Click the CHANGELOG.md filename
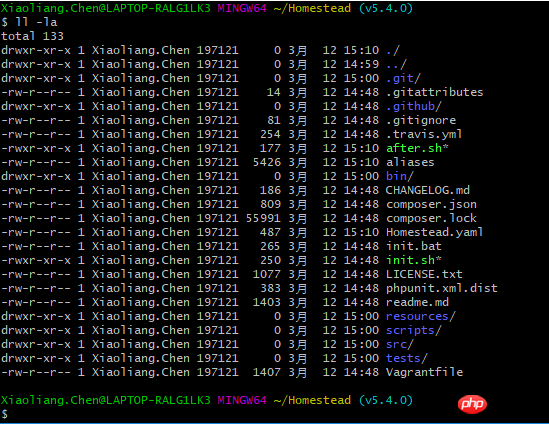Viewport: 549px width, 424px height. pos(428,190)
